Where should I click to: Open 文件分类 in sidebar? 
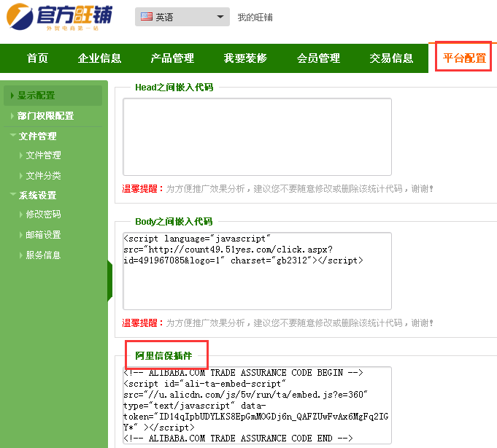[44, 176]
